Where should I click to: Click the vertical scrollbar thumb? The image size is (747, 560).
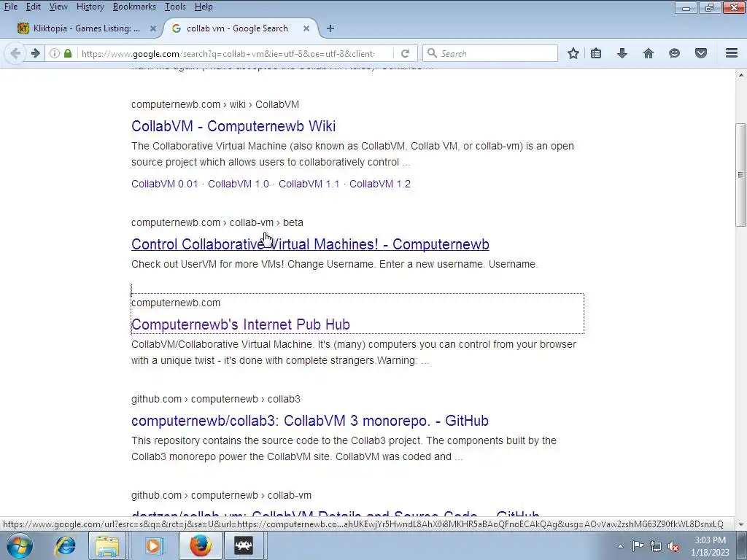pyautogui.click(x=740, y=175)
